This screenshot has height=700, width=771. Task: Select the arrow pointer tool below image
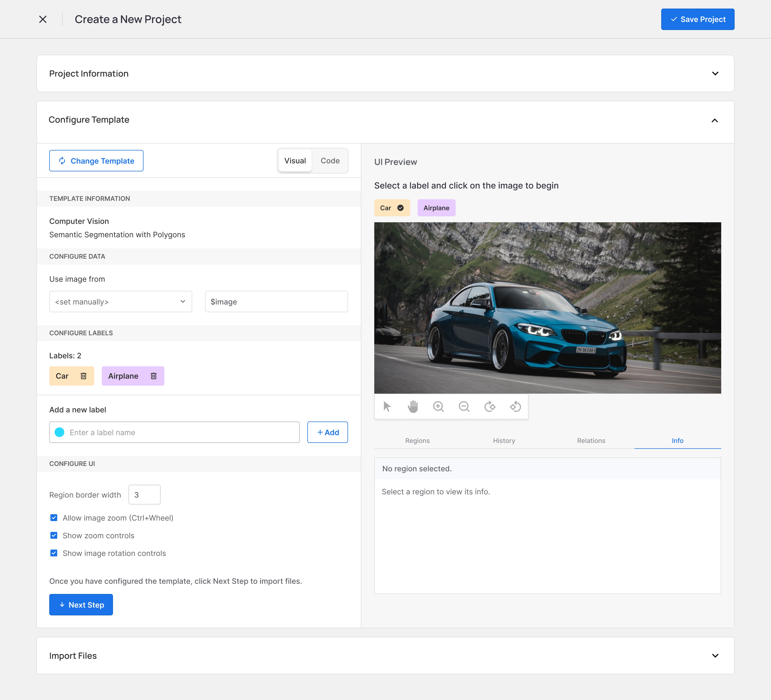387,406
